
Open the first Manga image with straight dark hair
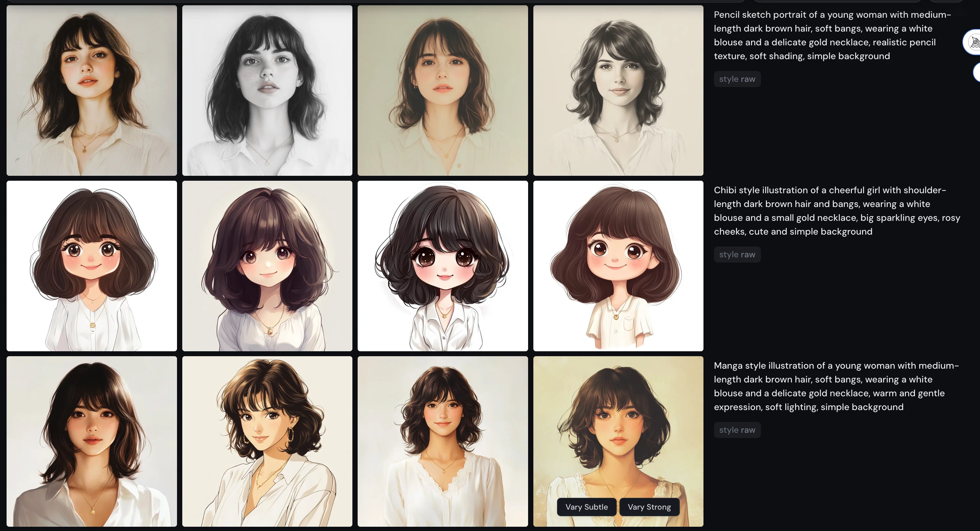92,441
